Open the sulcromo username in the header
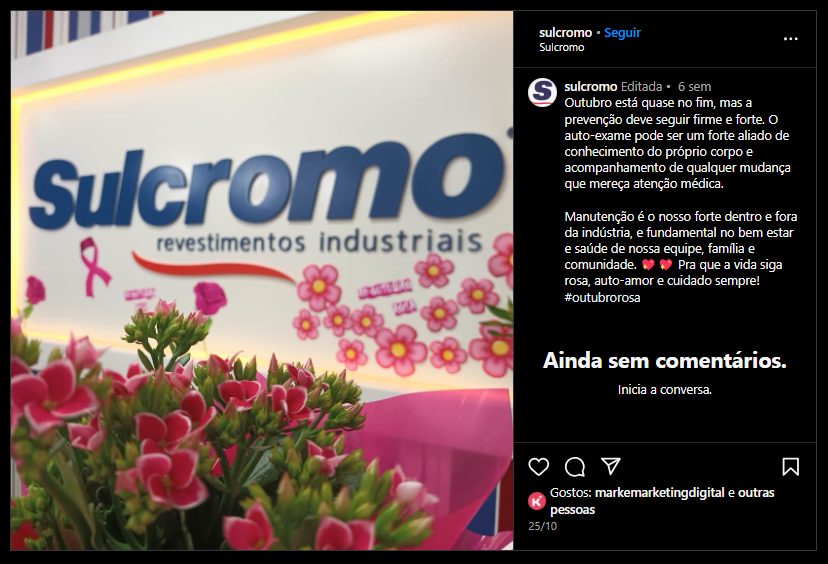828x564 pixels. (565, 33)
